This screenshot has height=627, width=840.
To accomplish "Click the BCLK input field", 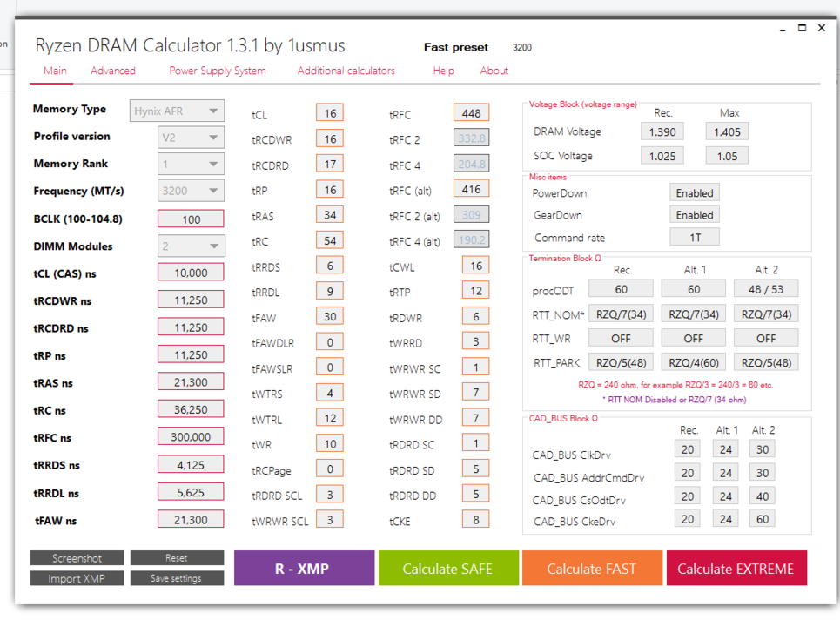I will click(191, 219).
